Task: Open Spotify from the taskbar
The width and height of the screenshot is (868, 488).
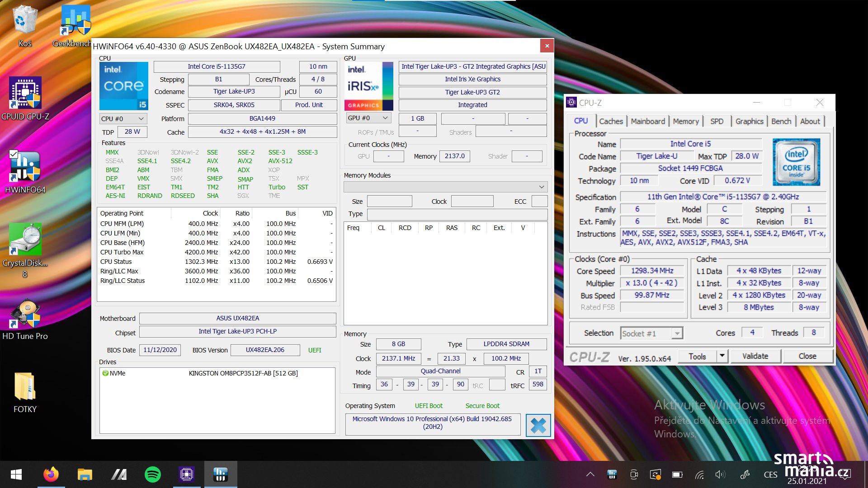Action: [x=153, y=474]
